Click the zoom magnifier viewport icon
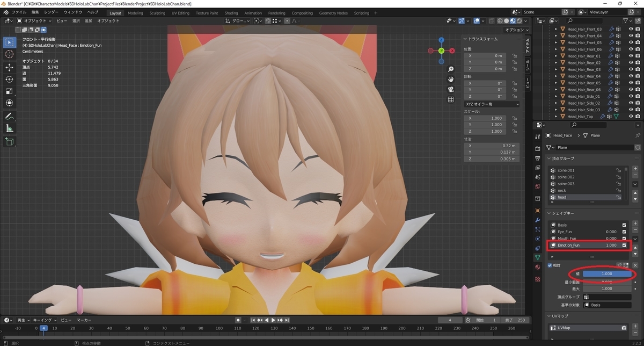The width and height of the screenshot is (644, 346). coord(451,69)
